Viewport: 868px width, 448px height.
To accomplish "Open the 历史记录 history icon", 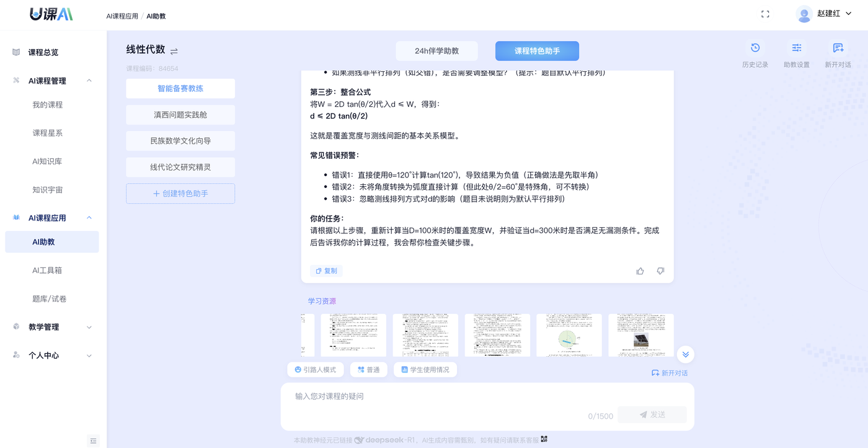I will click(x=755, y=48).
